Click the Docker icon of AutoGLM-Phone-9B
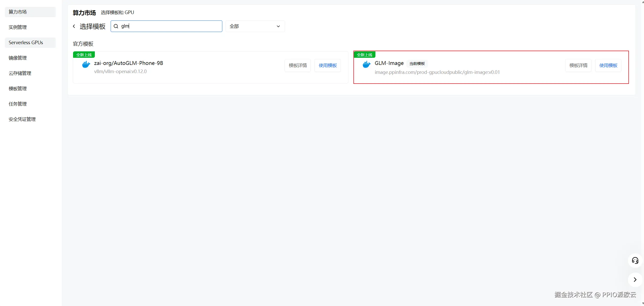This screenshot has width=644, height=306. point(86,64)
